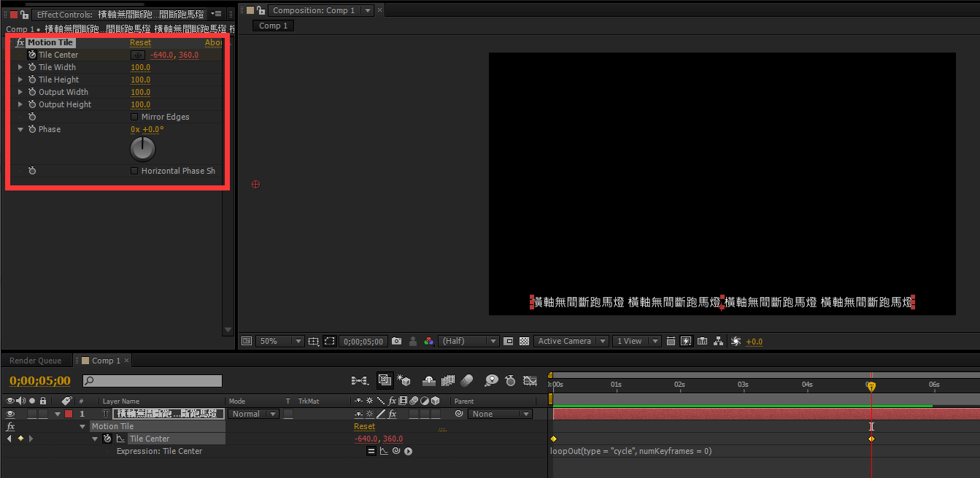Image resolution: width=980 pixels, height=478 pixels.
Task: Click the Tile Center stopwatch in the timeline
Action: (107, 439)
